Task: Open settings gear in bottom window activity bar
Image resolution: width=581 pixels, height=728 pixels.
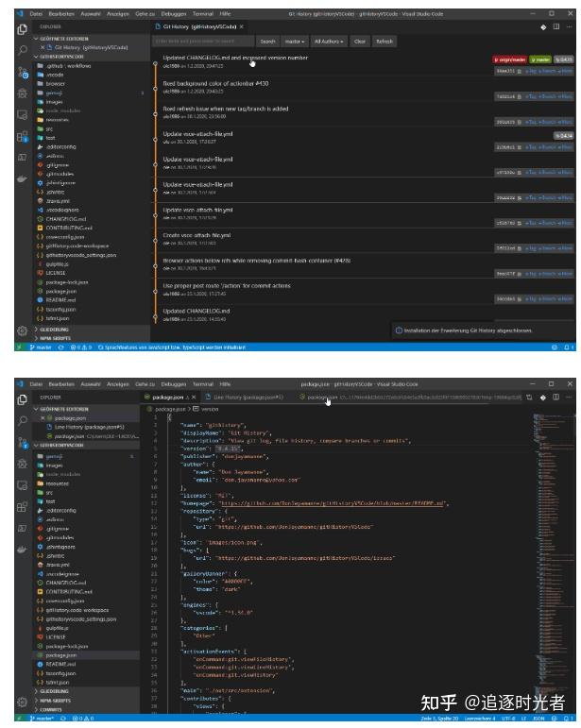Action: pyautogui.click(x=22, y=702)
